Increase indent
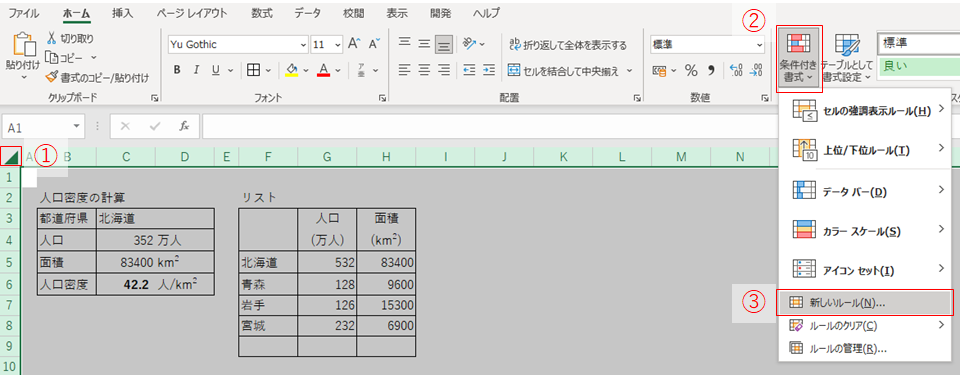 click(489, 70)
